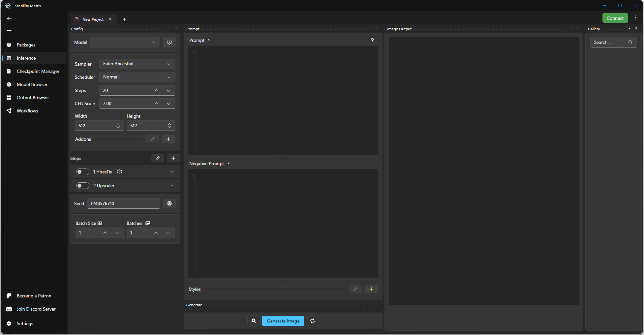Image resolution: width=644 pixels, height=335 pixels.
Task: Open Settings from sidebar
Action: pos(34,323)
